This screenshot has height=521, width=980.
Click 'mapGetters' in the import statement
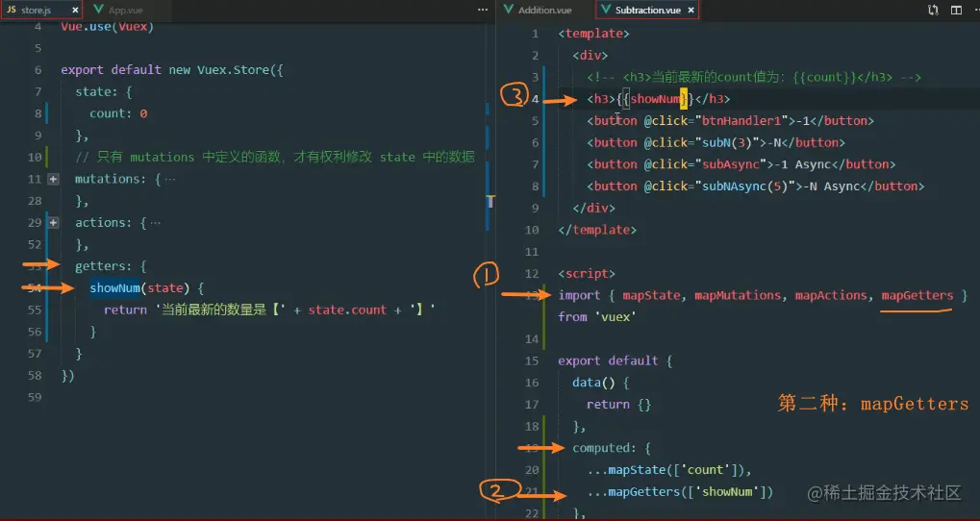pyautogui.click(x=917, y=295)
